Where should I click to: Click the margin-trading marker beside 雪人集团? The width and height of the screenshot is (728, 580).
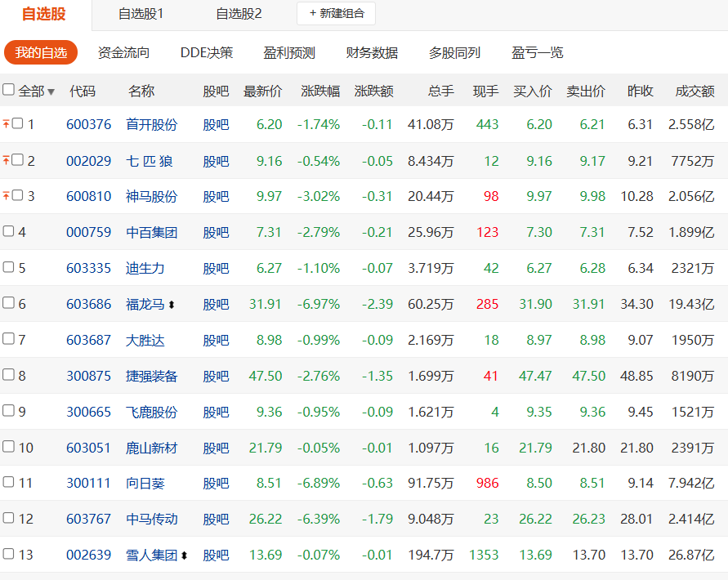pyautogui.click(x=184, y=555)
